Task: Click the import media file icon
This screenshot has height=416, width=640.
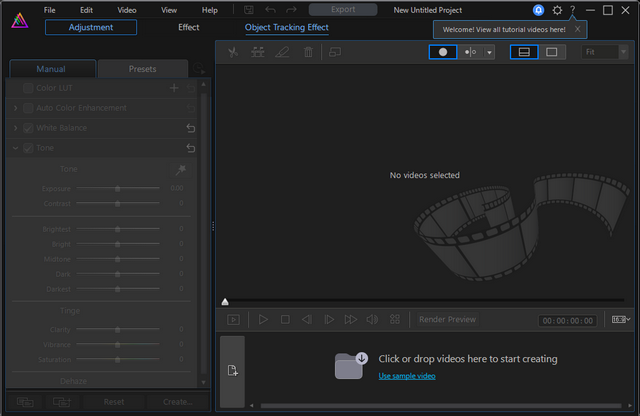Action: (x=232, y=371)
